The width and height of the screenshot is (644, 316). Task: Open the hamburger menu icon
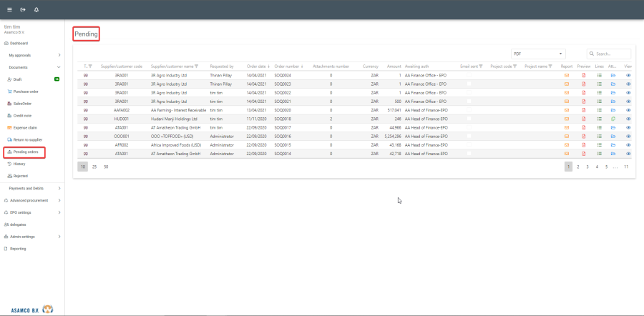point(9,9)
